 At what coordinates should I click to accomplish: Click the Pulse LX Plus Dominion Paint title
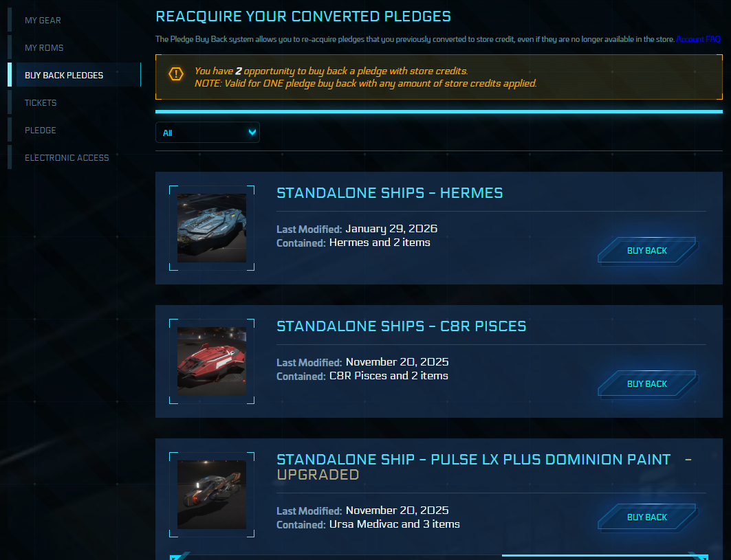[x=473, y=460]
